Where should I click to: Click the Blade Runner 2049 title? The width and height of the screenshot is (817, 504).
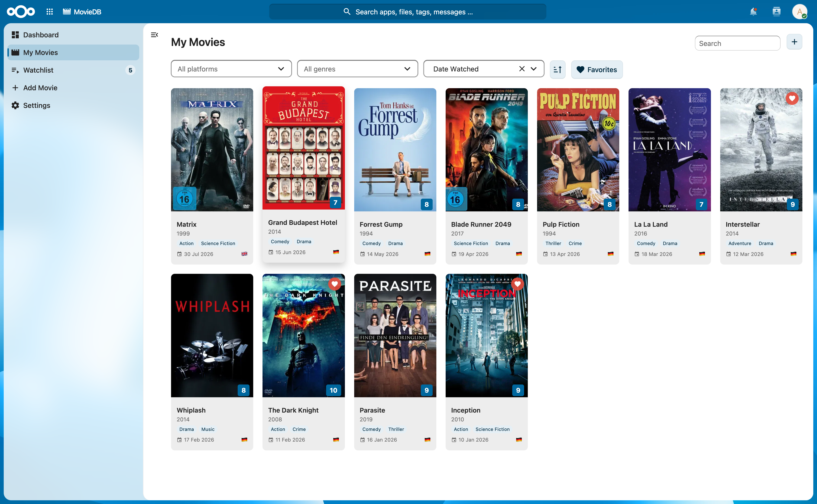tap(481, 224)
